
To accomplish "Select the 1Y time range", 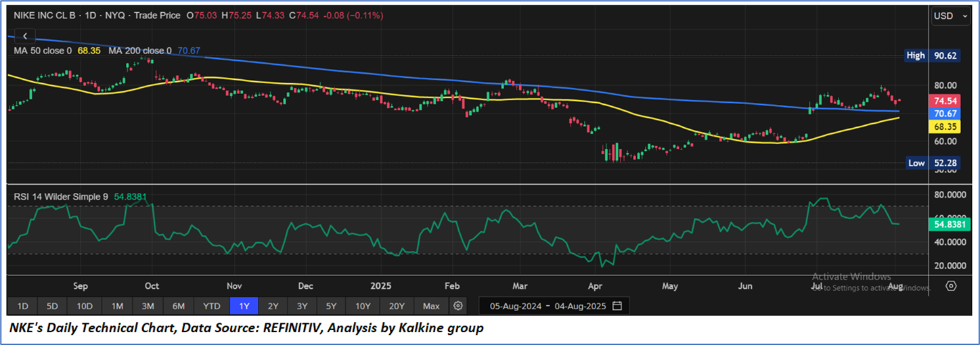I will click(x=244, y=306).
